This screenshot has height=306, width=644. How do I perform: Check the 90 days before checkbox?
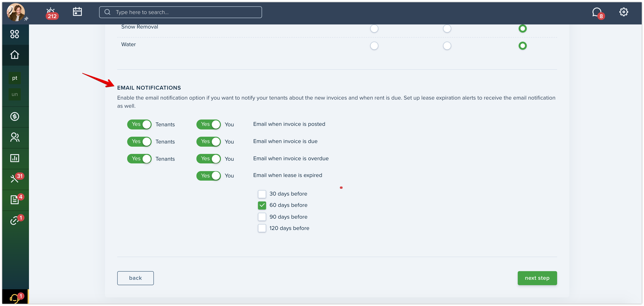[262, 217]
